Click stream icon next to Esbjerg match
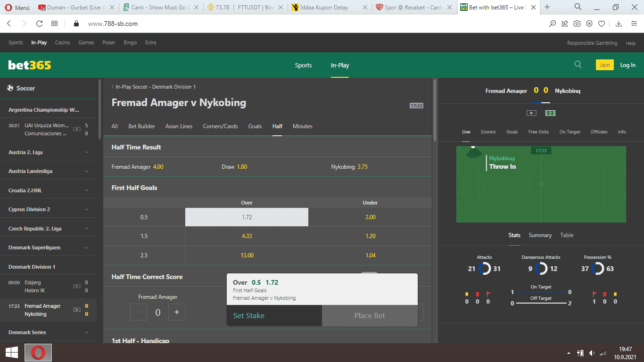Image resolution: width=644 pixels, height=362 pixels. [x=76, y=286]
